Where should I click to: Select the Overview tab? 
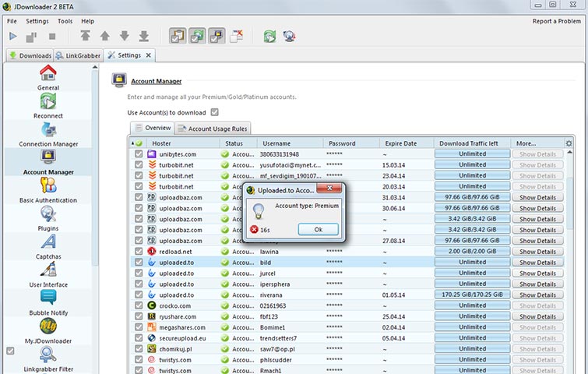[x=152, y=128]
